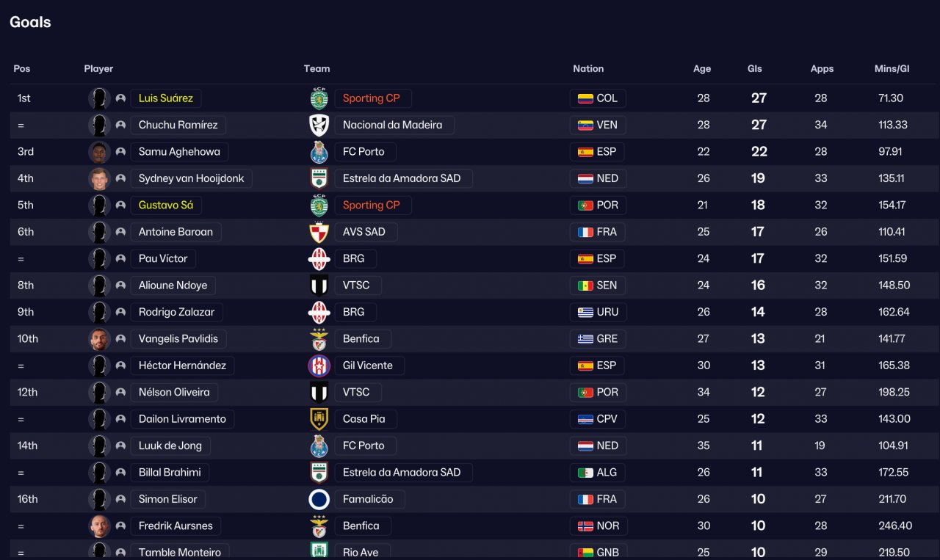
Task: Click the COL nation badge for Luis Suárez
Action: point(598,98)
